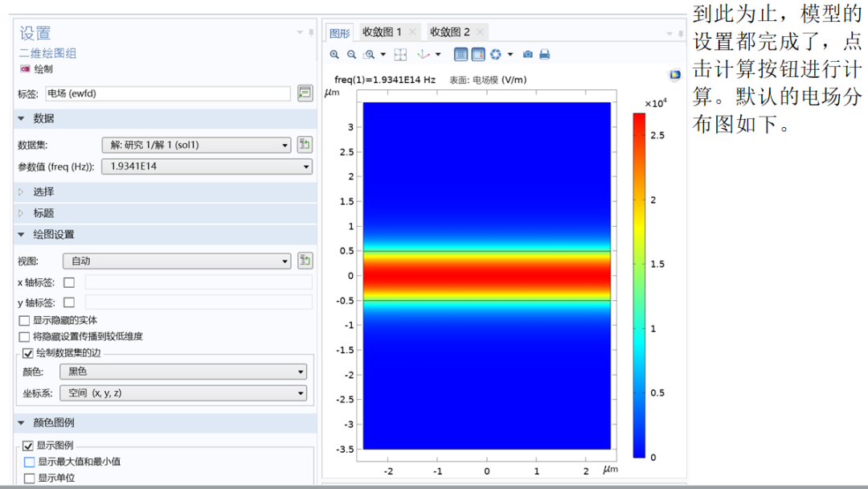Image resolution: width=868 pixels, height=489 pixels.
Task: Click the red field band in the plot
Action: coord(486,276)
